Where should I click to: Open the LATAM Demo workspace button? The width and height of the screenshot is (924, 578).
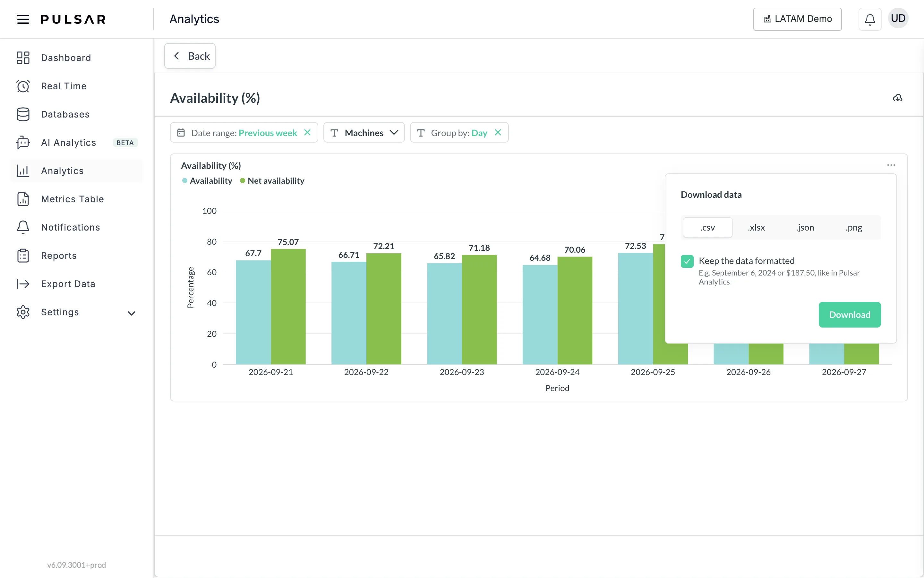[797, 19]
